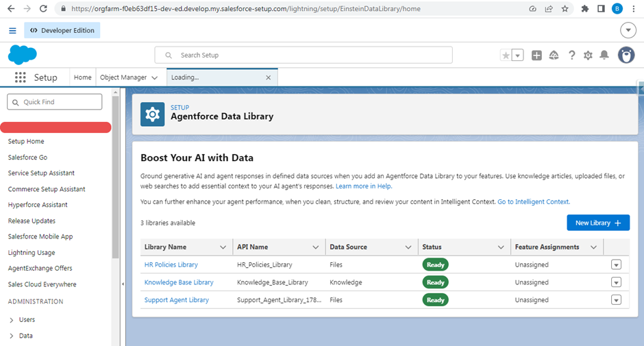Open the hamburger menu beside Developer Edition
This screenshot has height=346, width=644.
click(x=13, y=30)
